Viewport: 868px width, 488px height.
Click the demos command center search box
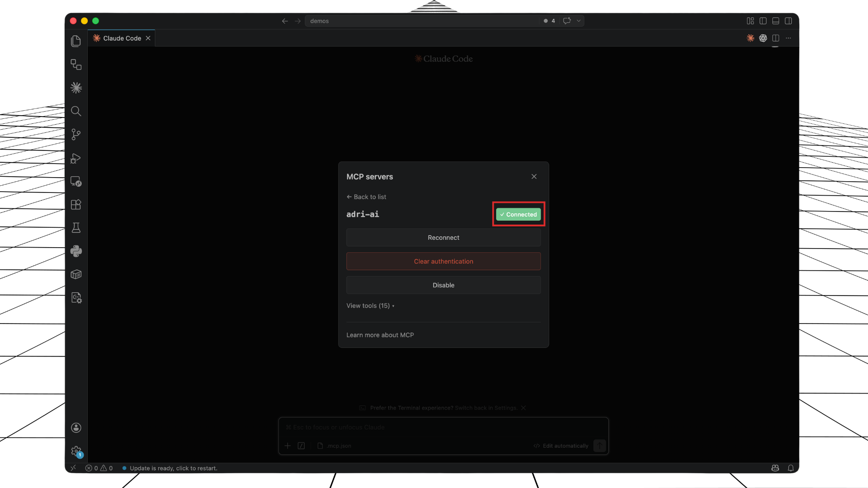pos(420,21)
